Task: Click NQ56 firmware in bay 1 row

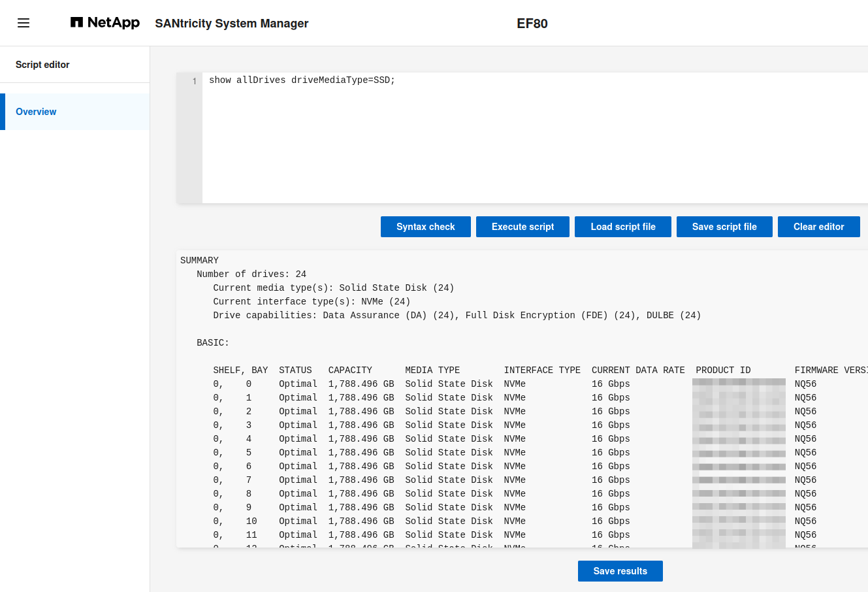Action: (x=805, y=397)
